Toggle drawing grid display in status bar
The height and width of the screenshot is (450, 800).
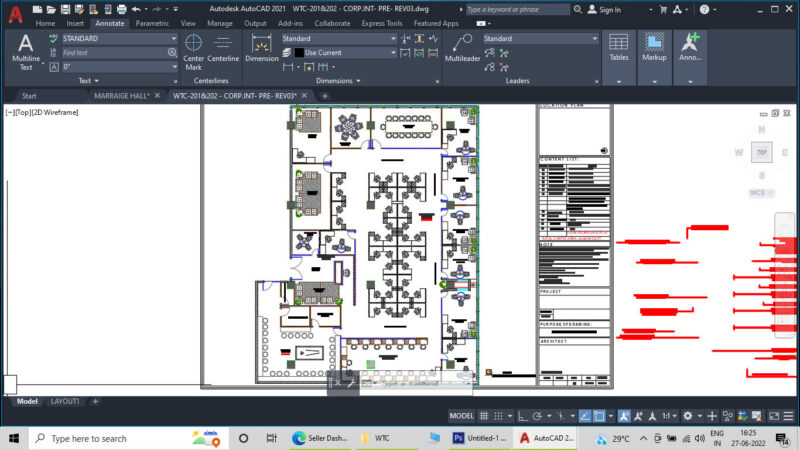(484, 416)
